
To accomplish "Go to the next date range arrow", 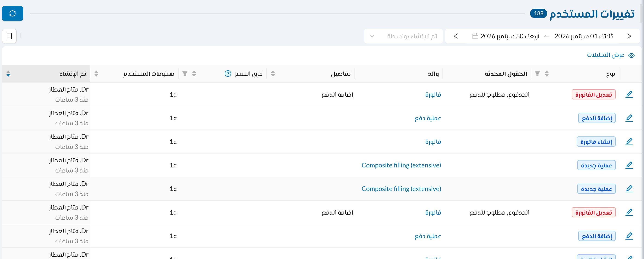I will pyautogui.click(x=456, y=36).
